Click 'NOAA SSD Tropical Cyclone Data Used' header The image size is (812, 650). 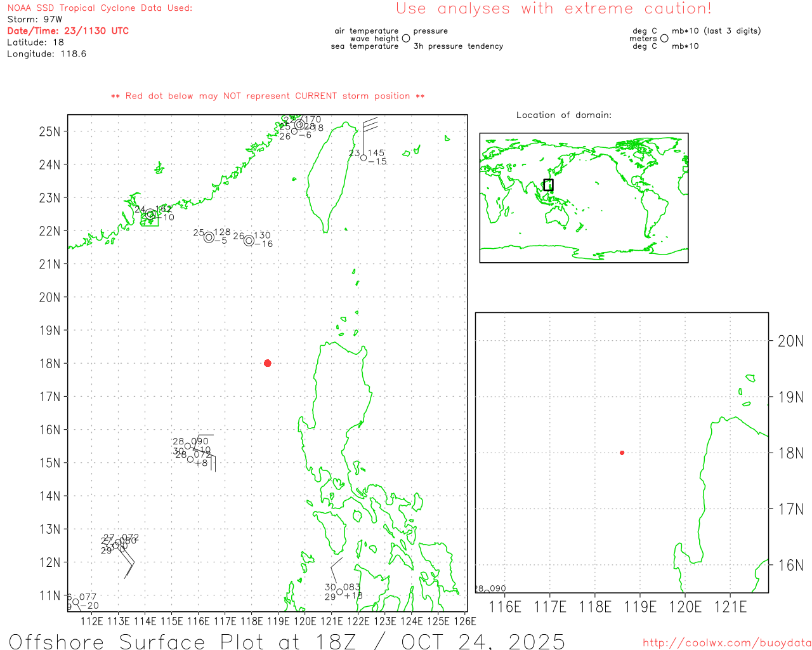[100, 8]
